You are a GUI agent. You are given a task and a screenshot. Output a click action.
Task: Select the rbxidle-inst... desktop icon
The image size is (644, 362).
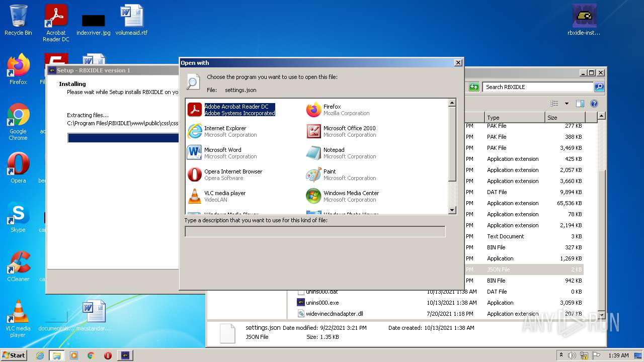[584, 20]
